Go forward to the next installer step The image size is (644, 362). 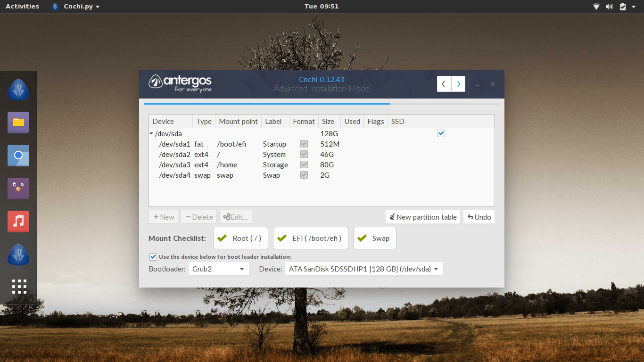point(458,84)
